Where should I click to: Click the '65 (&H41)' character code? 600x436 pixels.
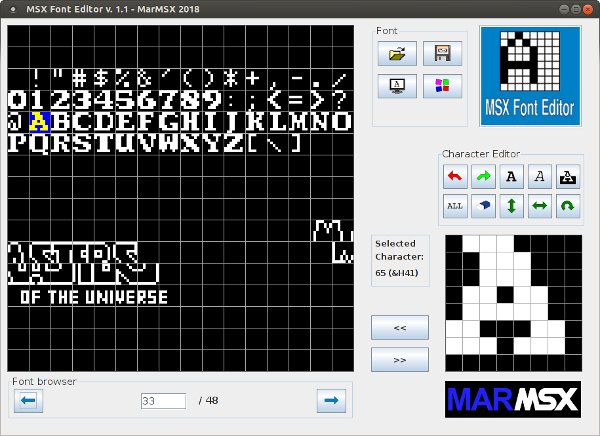click(396, 273)
